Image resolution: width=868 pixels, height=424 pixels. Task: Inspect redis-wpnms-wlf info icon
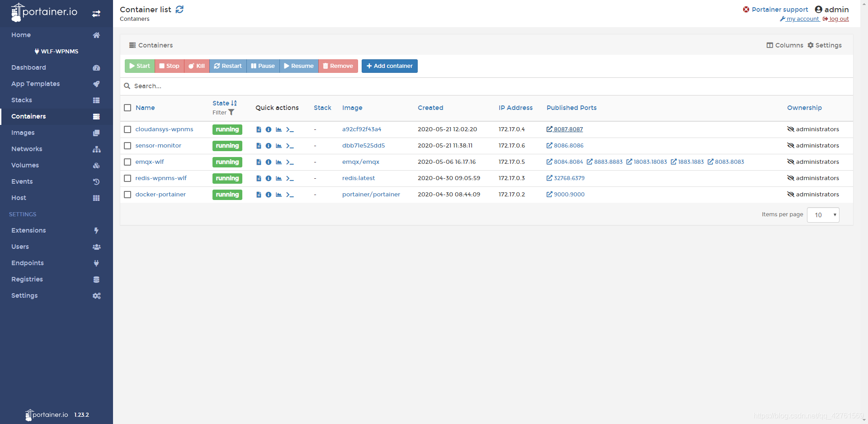(269, 178)
